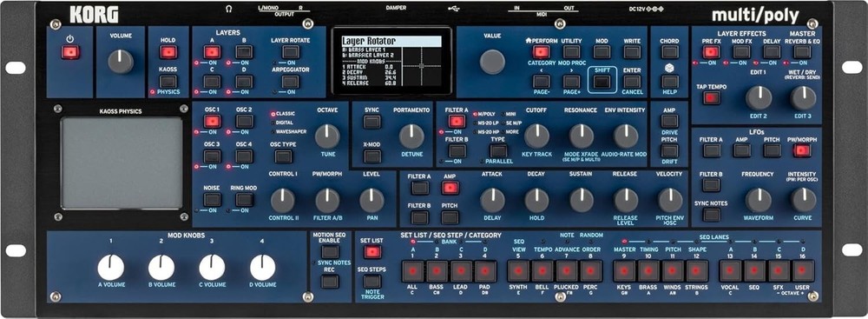The image size is (868, 319).
Task: Click MOD KNOB 1 for A VOLUME
Action: point(111,268)
